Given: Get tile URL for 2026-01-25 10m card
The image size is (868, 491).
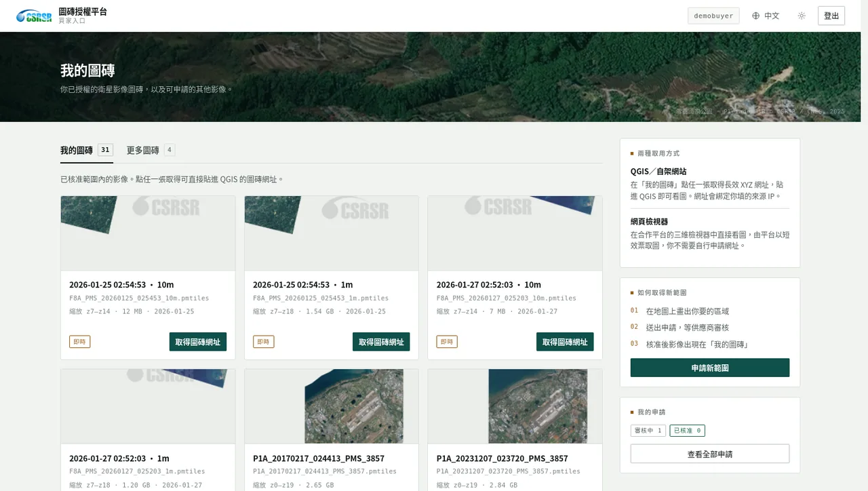Looking at the screenshot, I should [x=198, y=342].
